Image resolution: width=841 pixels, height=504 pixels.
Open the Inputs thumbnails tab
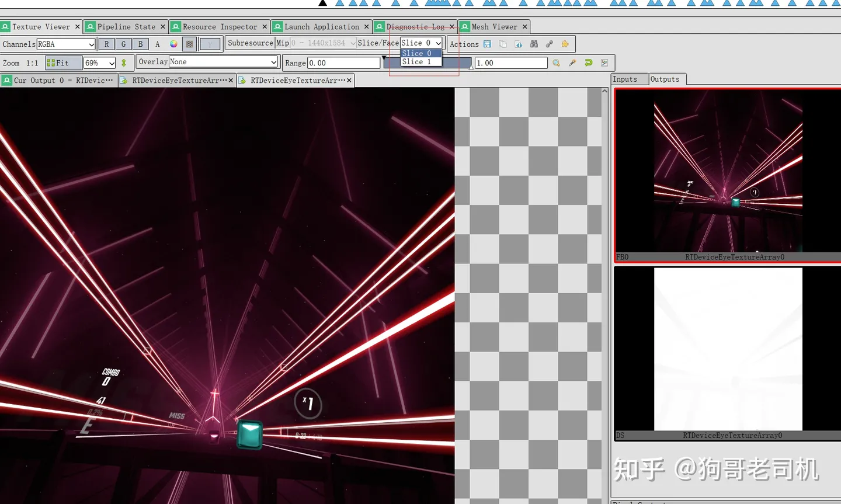(x=630, y=79)
